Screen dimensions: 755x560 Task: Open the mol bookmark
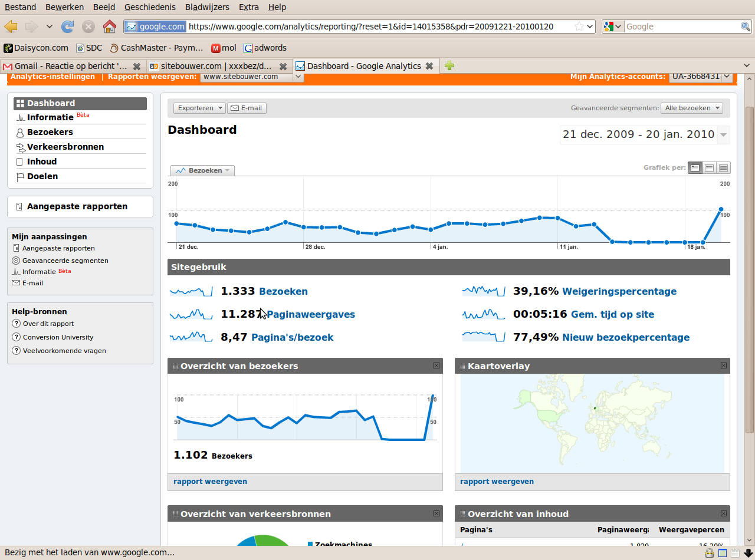point(224,48)
